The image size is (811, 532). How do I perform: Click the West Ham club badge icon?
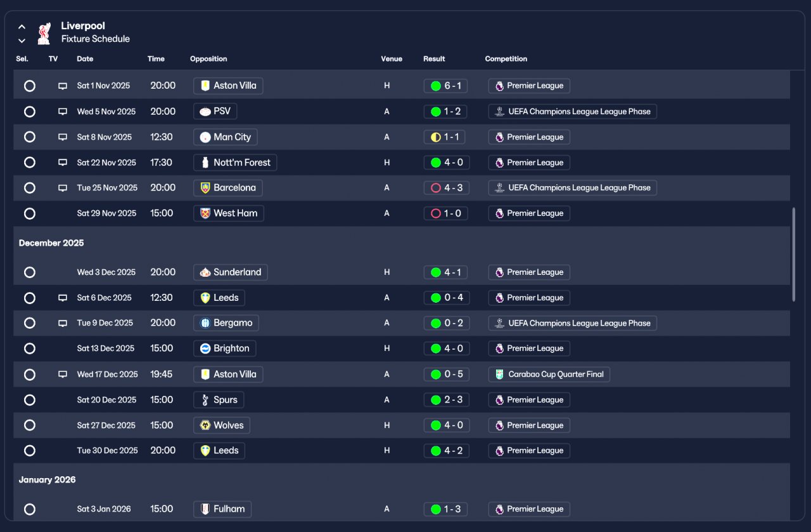click(x=205, y=213)
